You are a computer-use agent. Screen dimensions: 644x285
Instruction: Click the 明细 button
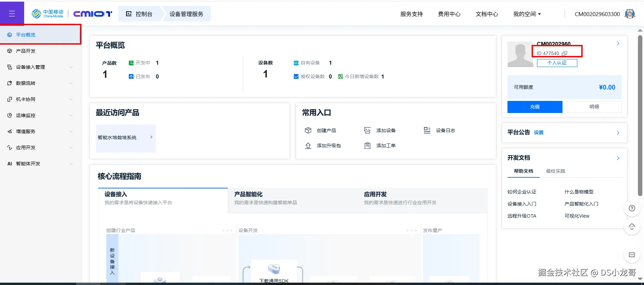point(594,107)
